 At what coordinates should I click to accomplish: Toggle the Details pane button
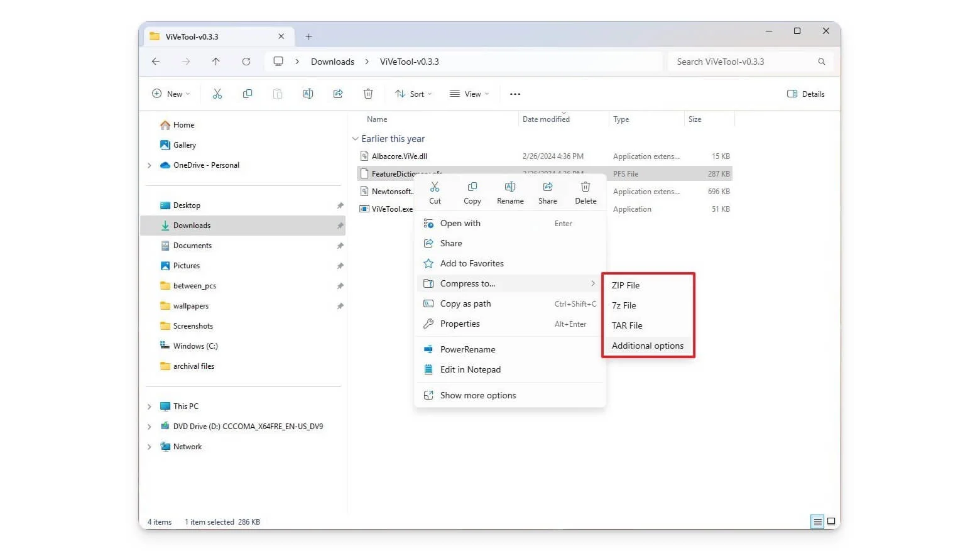click(x=806, y=94)
